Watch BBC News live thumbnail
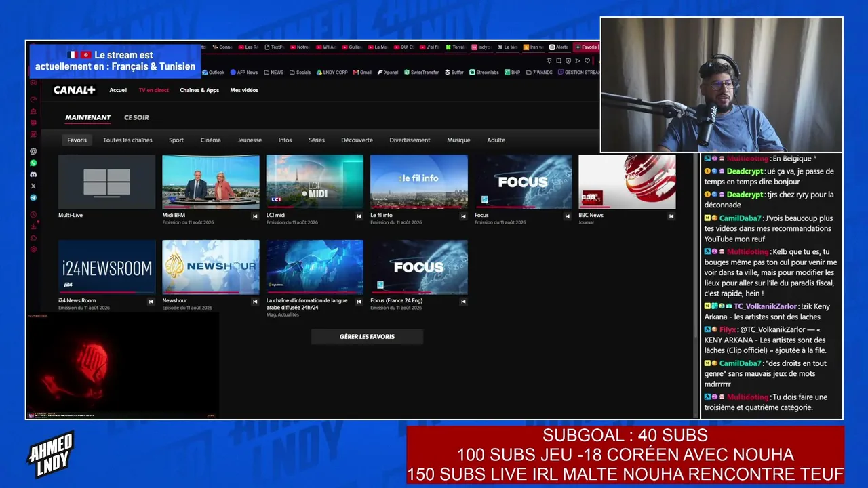This screenshot has width=868, height=488. [627, 182]
